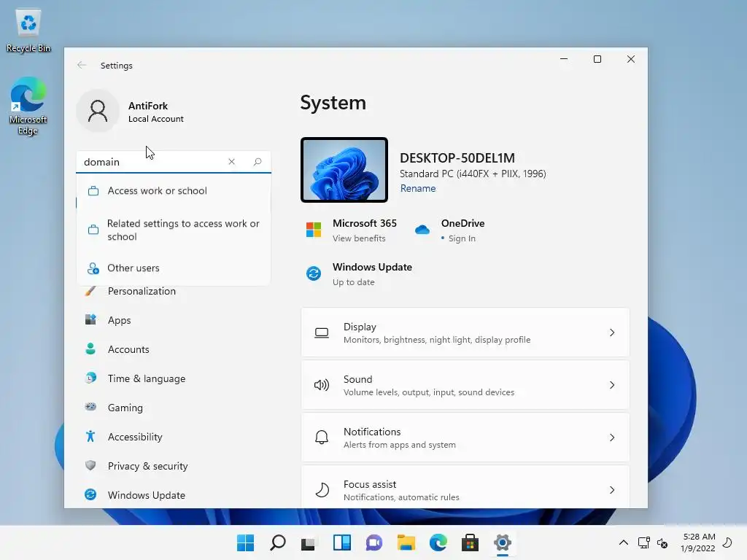Run search with the magnifier icon in Settings
The width and height of the screenshot is (747, 560).
(258, 162)
